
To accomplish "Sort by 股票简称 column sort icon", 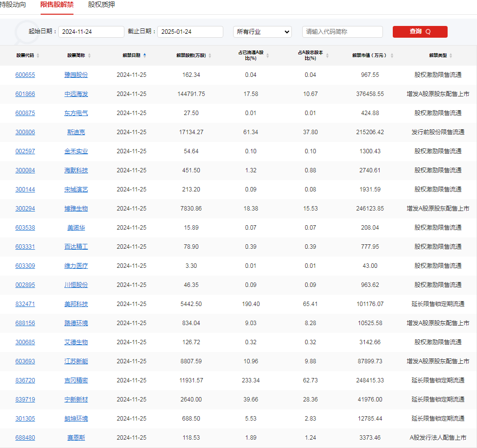I will [x=90, y=55].
